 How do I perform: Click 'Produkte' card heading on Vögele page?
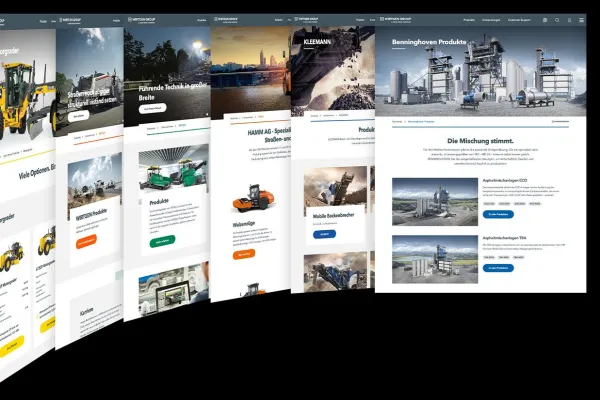click(159, 201)
